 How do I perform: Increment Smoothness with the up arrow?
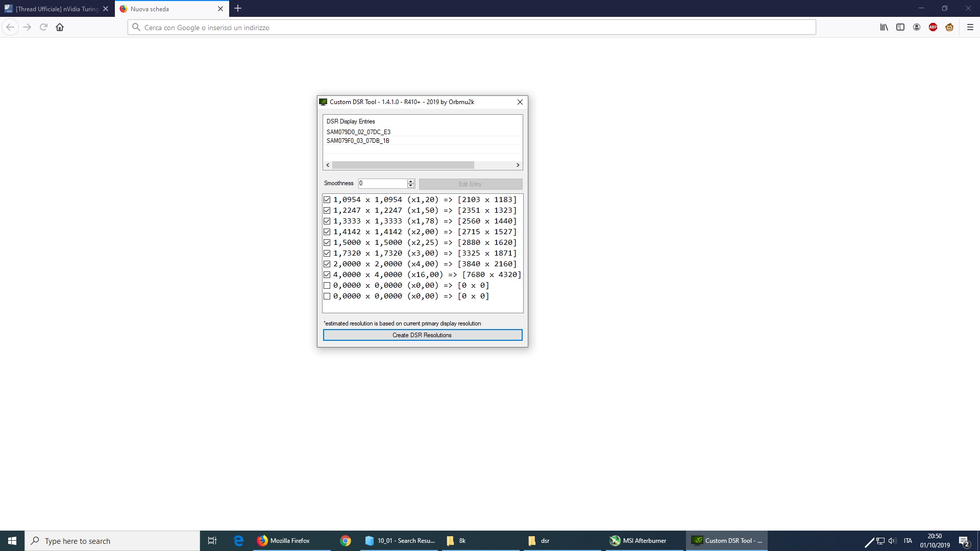tap(411, 181)
